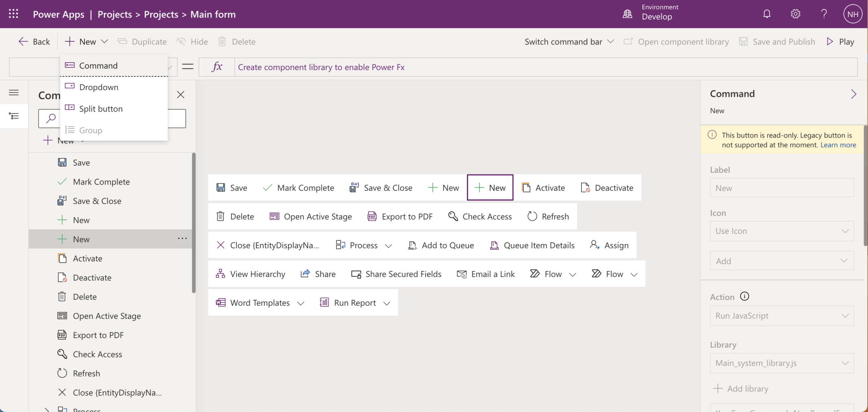Click Delete on the canvas command bar
Image resolution: width=868 pixels, height=412 pixels.
[235, 216]
